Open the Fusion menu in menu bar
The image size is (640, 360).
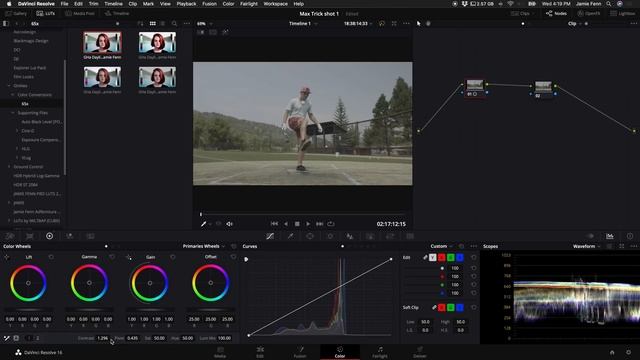click(209, 4)
